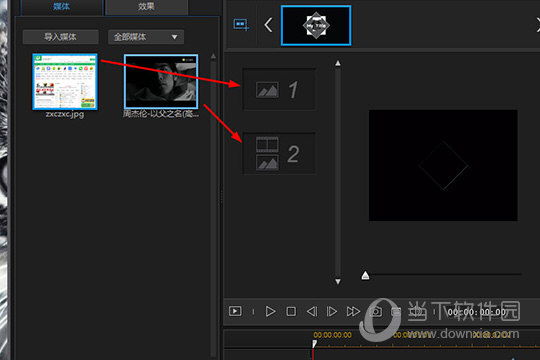Click the fast forward button
Image resolution: width=540 pixels, height=360 pixels.
click(x=353, y=311)
